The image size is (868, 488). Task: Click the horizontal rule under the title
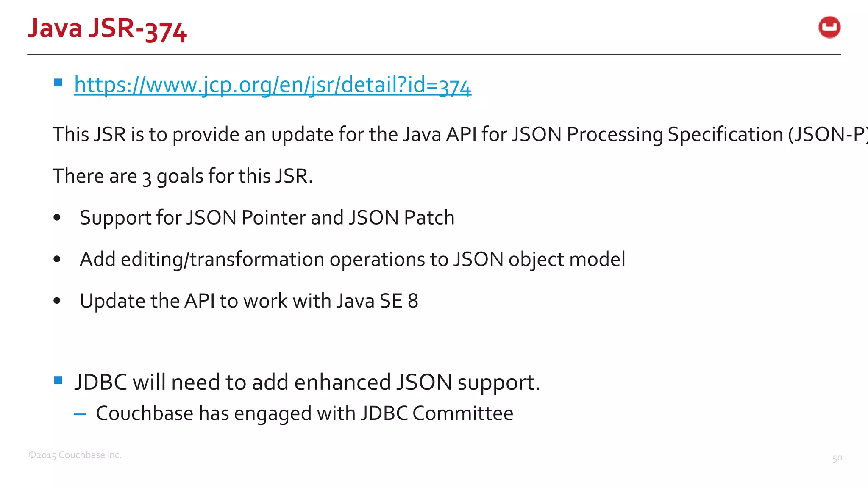pyautogui.click(x=434, y=55)
